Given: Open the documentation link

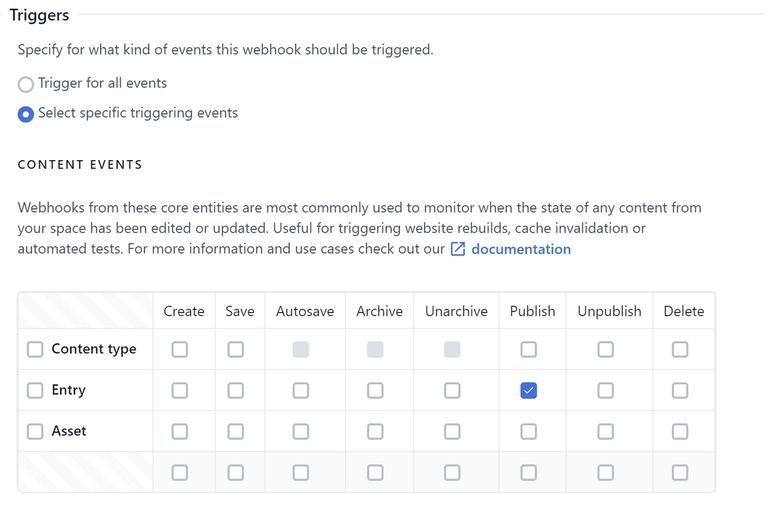Looking at the screenshot, I should point(521,249).
